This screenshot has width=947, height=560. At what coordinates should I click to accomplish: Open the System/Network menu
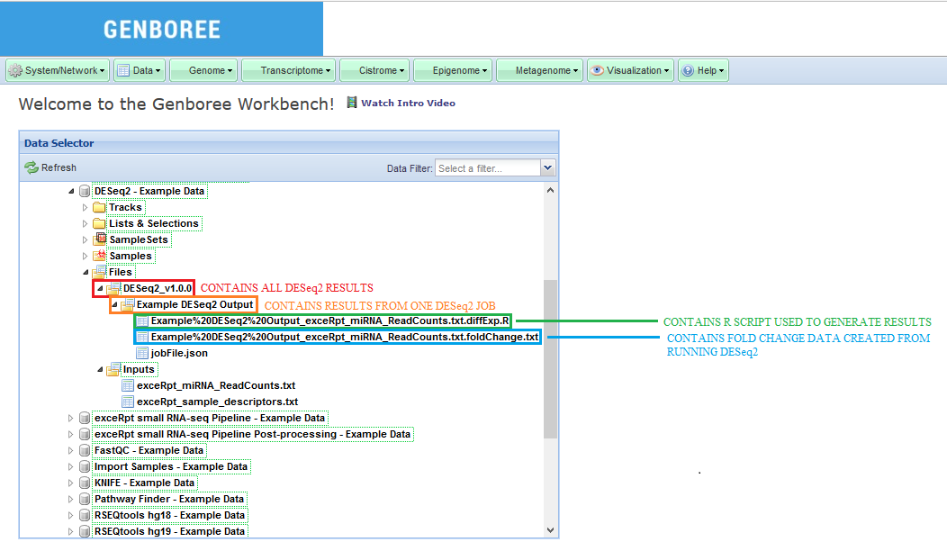click(58, 70)
